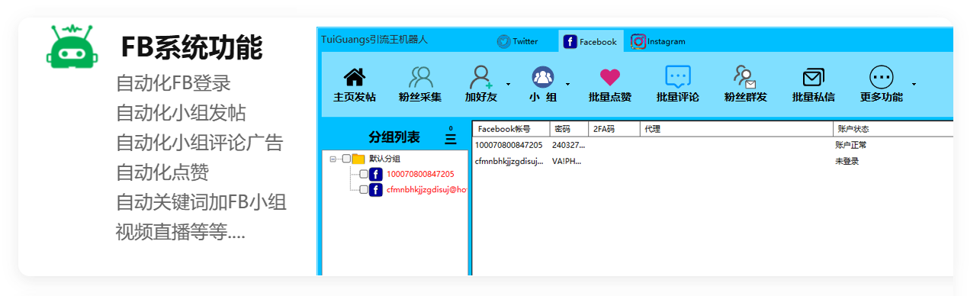
Task: Select table cell 100070800847205
Action: (509, 145)
